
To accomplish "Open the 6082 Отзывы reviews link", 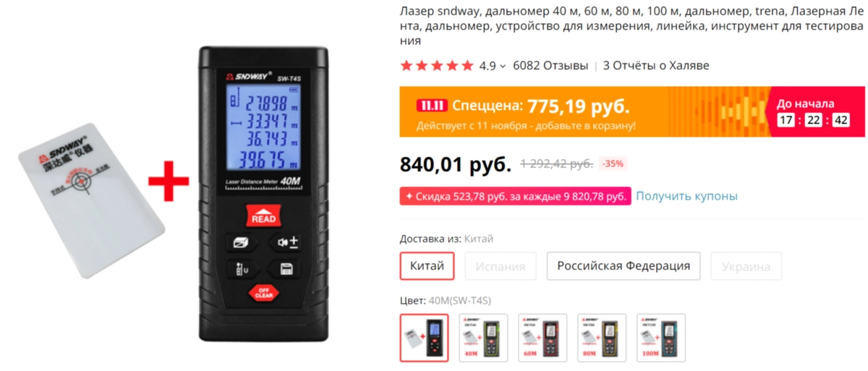I will 550,66.
